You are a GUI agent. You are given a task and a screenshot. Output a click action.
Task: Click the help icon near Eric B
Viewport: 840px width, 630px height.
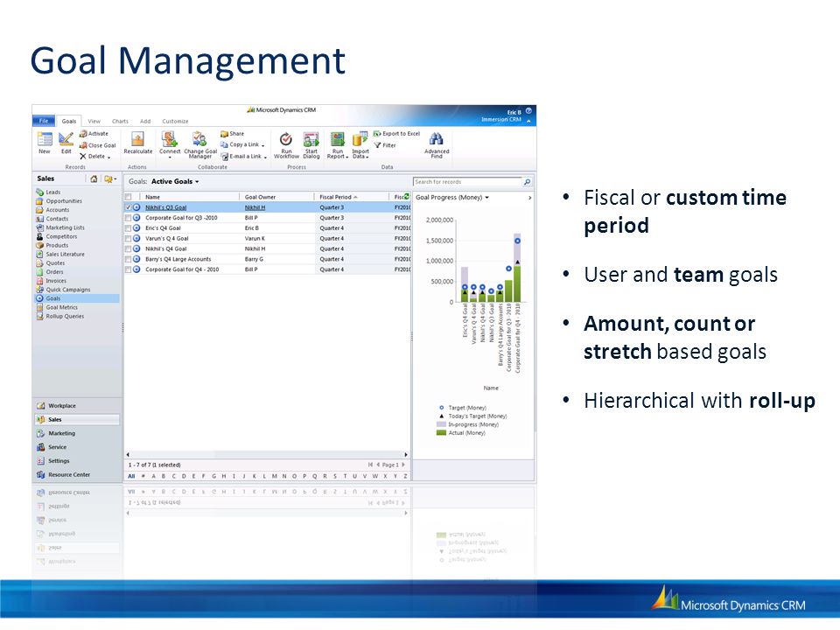click(x=528, y=111)
